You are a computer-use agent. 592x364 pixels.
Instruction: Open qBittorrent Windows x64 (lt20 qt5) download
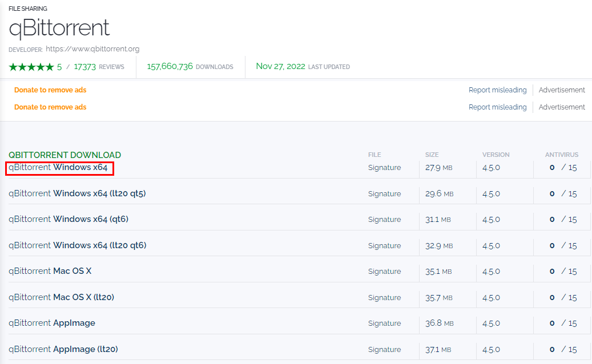[77, 193]
